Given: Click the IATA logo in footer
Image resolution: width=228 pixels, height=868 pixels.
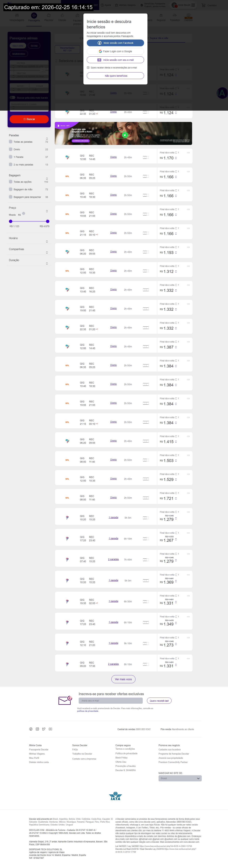Looking at the screenshot, I should (115, 796).
